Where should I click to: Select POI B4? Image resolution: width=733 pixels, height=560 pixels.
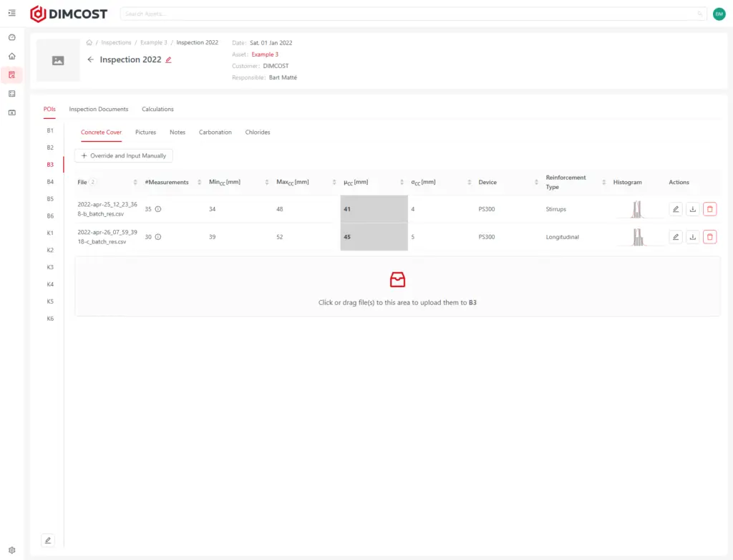[x=50, y=181]
